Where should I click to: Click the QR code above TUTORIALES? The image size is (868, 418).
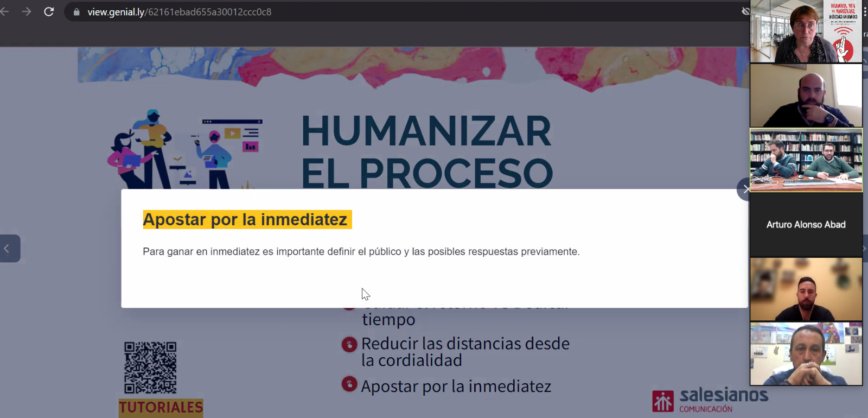[x=150, y=368]
